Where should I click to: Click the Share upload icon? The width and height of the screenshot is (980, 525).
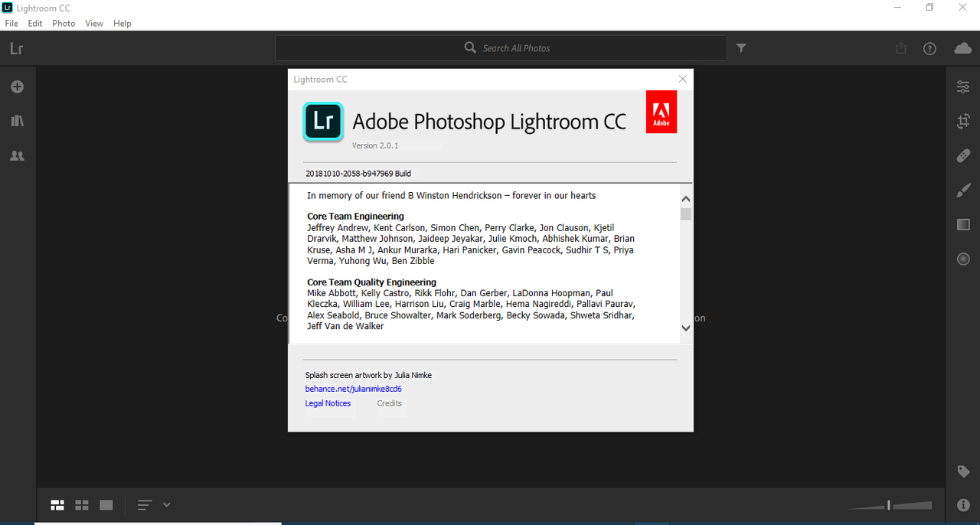pos(901,48)
